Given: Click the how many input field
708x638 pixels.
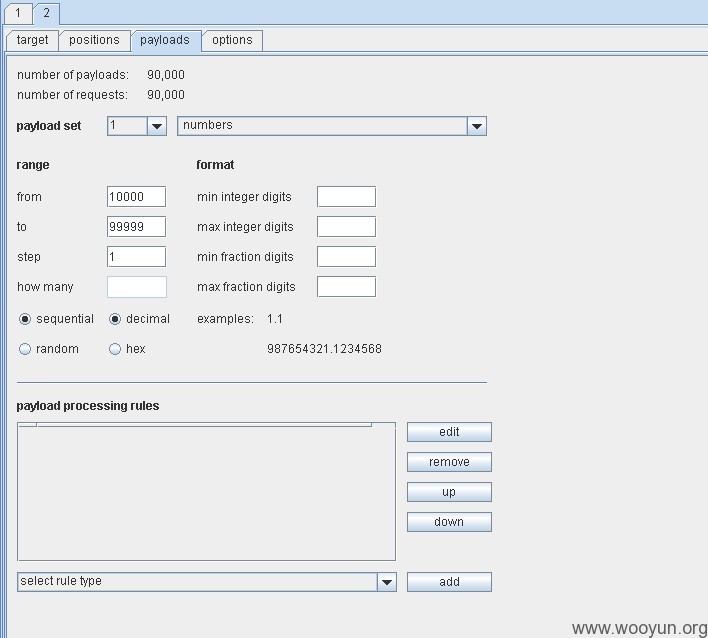Looking at the screenshot, I should (x=137, y=287).
